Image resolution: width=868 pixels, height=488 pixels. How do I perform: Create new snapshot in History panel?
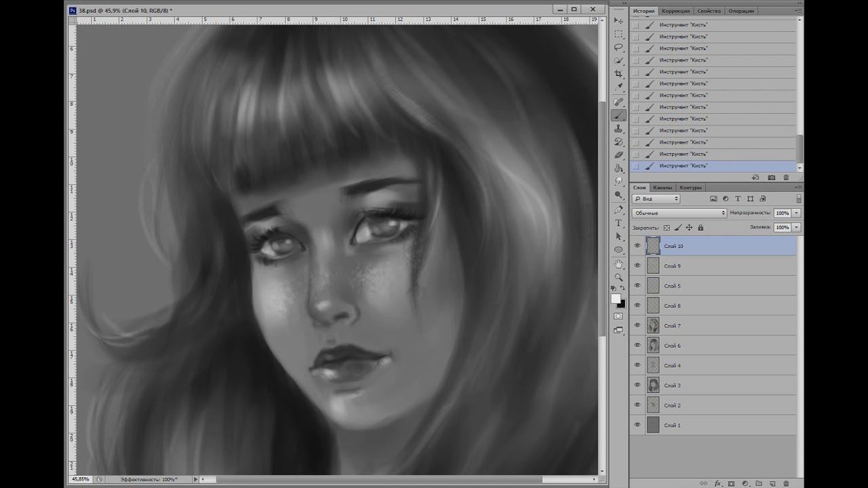pos(772,178)
